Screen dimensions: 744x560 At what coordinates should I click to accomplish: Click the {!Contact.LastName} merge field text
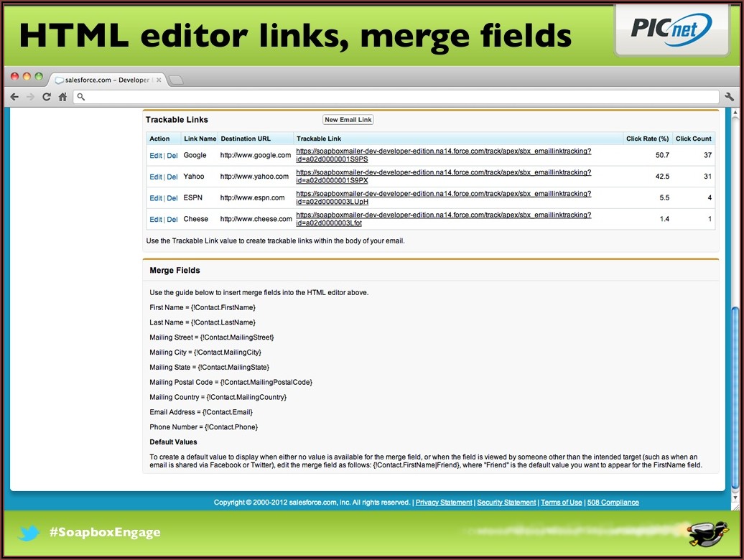point(223,322)
